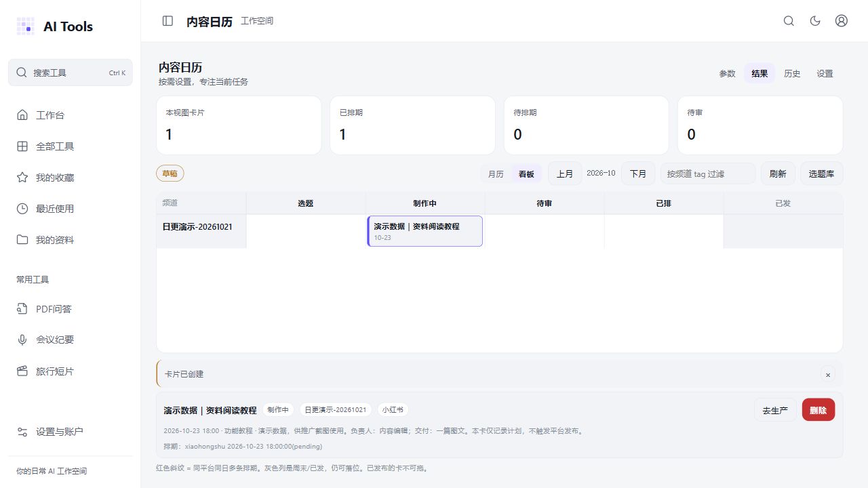This screenshot has width=868, height=488.
Task: Click the 2026-10 month label
Action: 601,173
